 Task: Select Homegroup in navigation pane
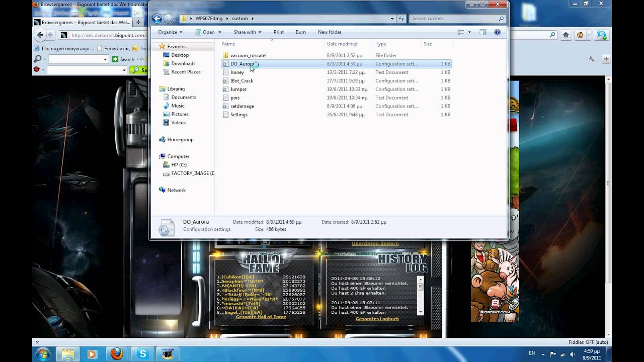coord(180,140)
